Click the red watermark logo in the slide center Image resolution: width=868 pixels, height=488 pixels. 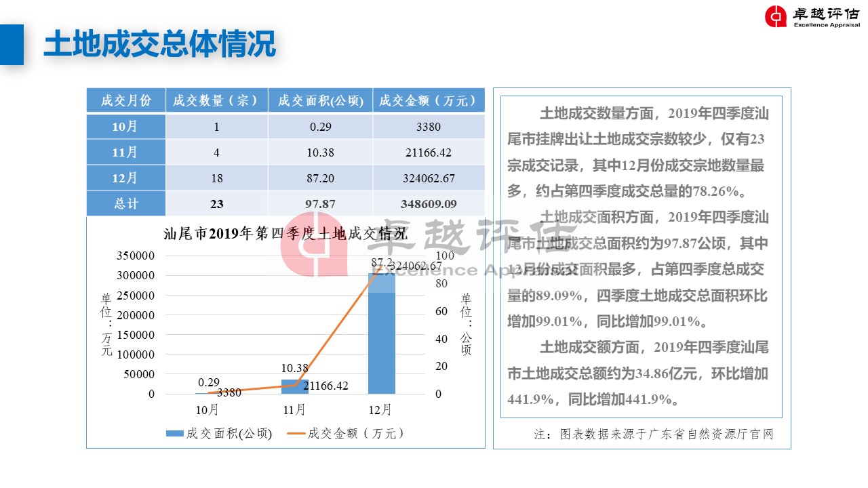314,245
